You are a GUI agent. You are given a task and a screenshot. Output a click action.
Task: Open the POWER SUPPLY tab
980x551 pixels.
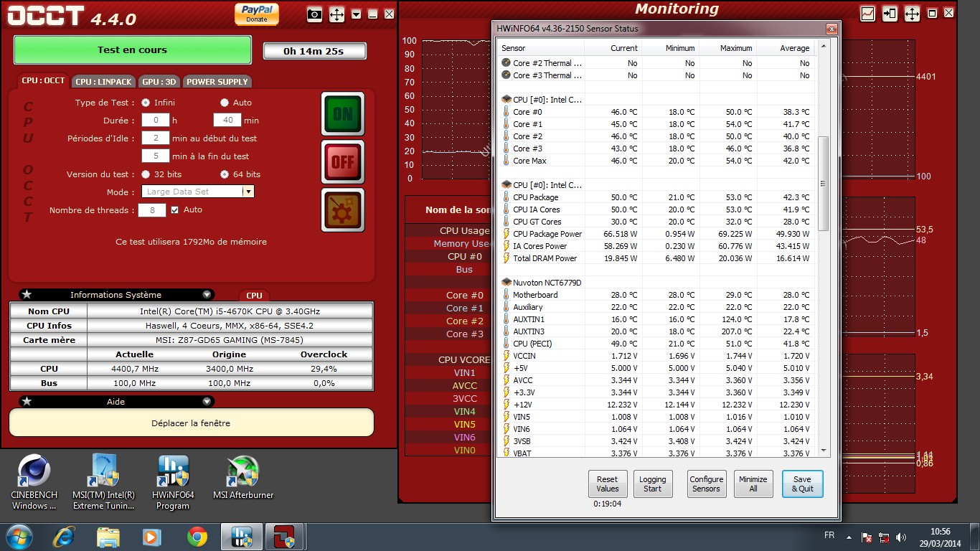tap(217, 81)
